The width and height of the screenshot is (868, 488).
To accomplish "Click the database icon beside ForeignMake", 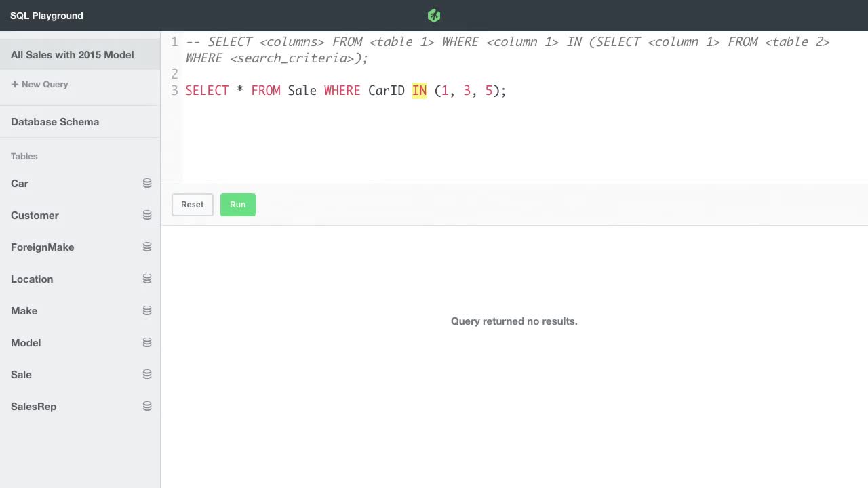I will coord(147,247).
